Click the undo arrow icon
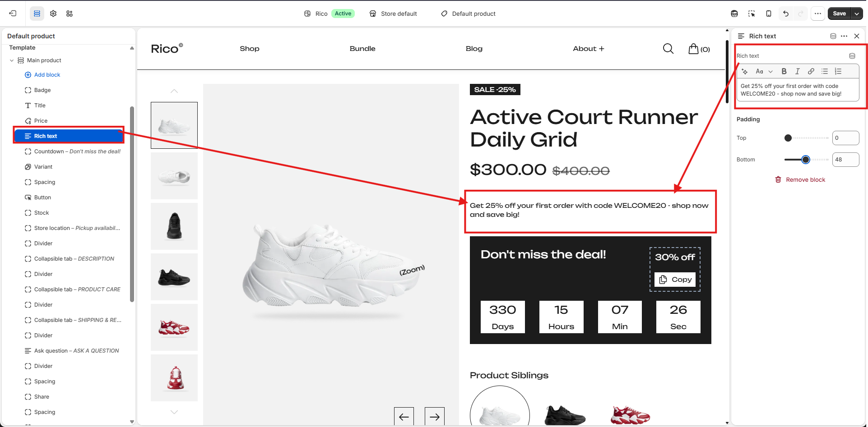This screenshot has height=427, width=868. click(x=786, y=14)
